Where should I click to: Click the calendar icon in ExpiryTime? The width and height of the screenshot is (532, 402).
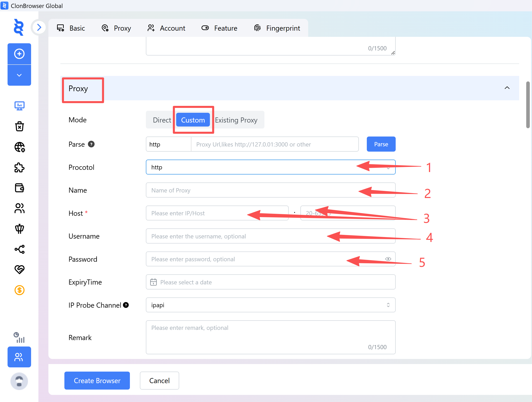coord(153,282)
